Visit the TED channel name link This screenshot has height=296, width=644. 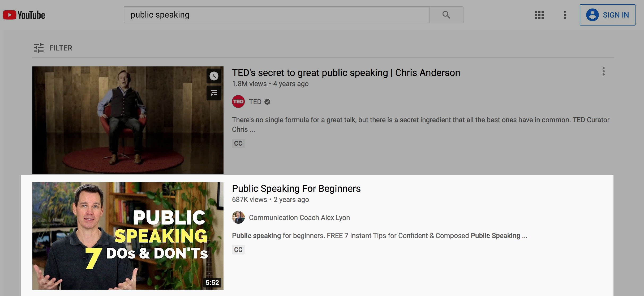tap(255, 102)
